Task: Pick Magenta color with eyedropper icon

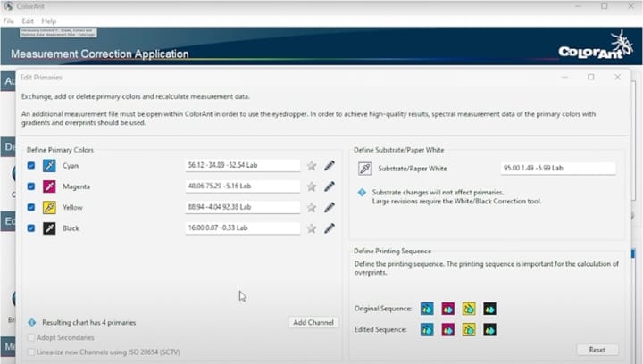Action: 49,186
